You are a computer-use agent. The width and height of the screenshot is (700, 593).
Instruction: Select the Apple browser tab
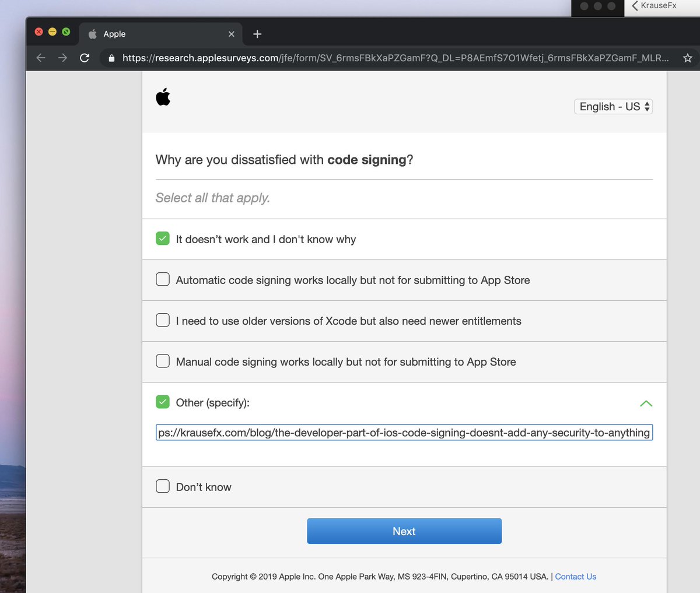(x=161, y=34)
